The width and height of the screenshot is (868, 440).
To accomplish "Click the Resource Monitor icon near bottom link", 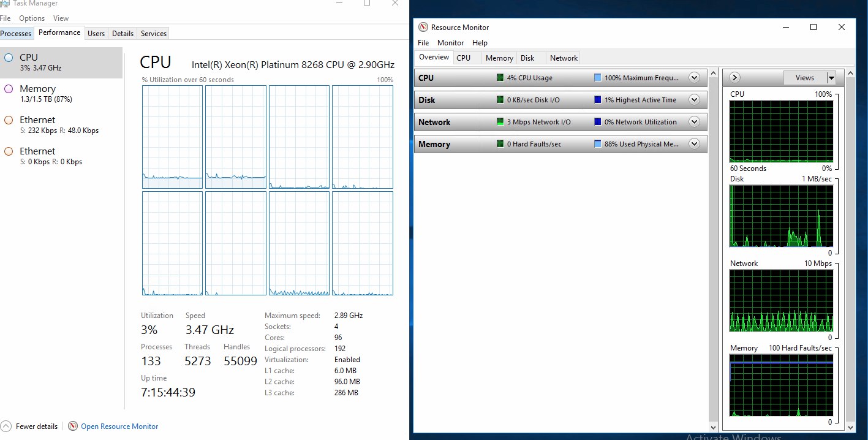I will click(x=73, y=426).
